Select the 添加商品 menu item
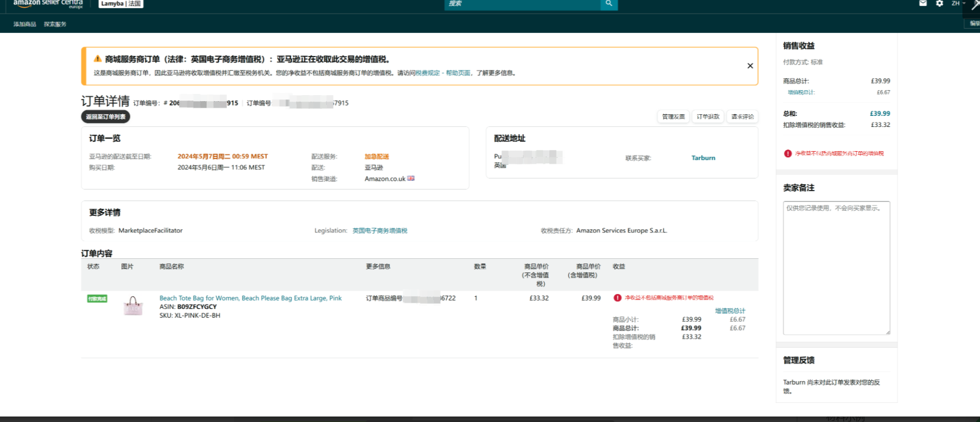The width and height of the screenshot is (980, 422). (x=25, y=24)
